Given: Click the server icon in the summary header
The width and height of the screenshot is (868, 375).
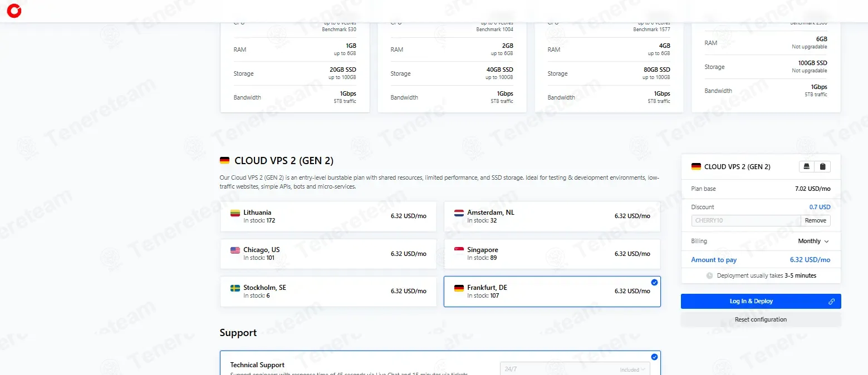Looking at the screenshot, I should click(x=807, y=166).
